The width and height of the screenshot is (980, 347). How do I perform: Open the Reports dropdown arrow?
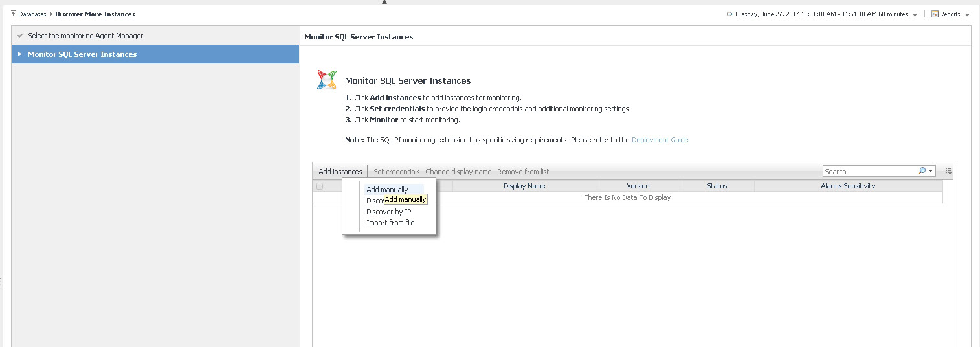[x=967, y=15]
